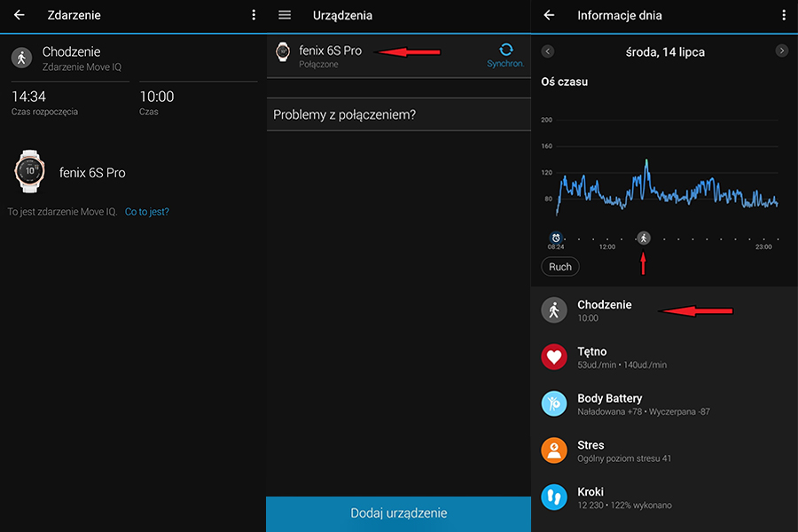798x532 pixels.
Task: Tap the fenix 6S Pro watch image in Zdarzenie
Action: 29,171
